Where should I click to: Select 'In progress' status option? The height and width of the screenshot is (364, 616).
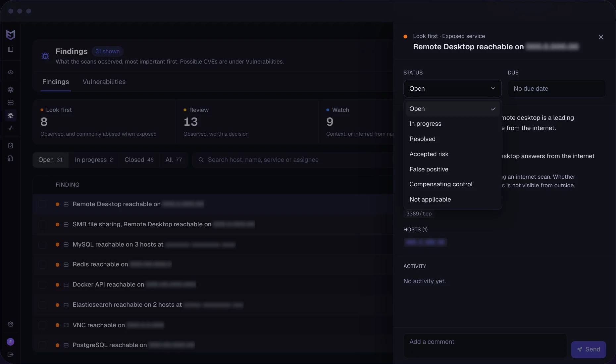tap(452, 124)
